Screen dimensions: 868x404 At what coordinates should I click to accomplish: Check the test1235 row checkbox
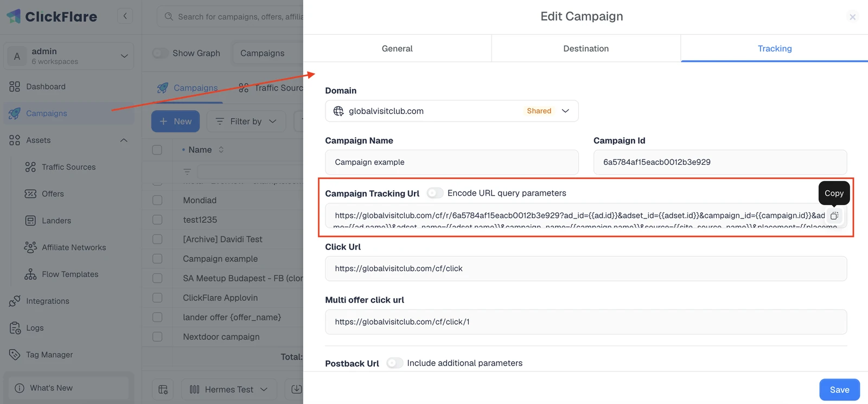click(x=157, y=220)
